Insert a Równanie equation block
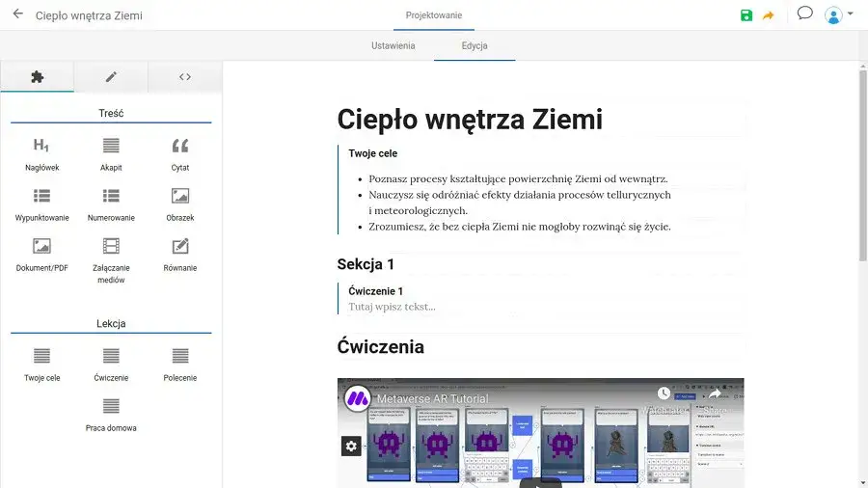The image size is (868, 488). click(x=180, y=255)
